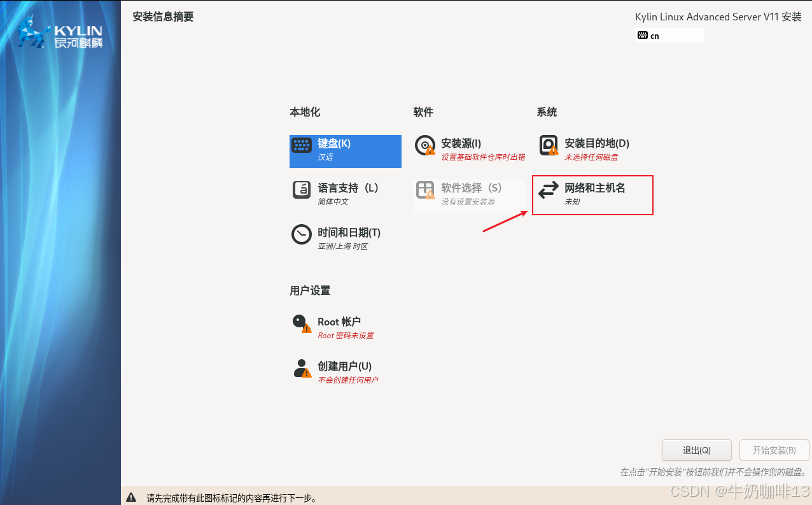Click the 设置基础软件仓库时出错 status text

[484, 157]
